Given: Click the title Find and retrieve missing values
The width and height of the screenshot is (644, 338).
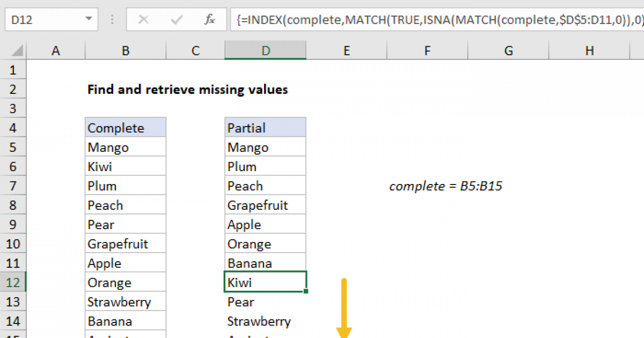Looking at the screenshot, I should point(187,90).
